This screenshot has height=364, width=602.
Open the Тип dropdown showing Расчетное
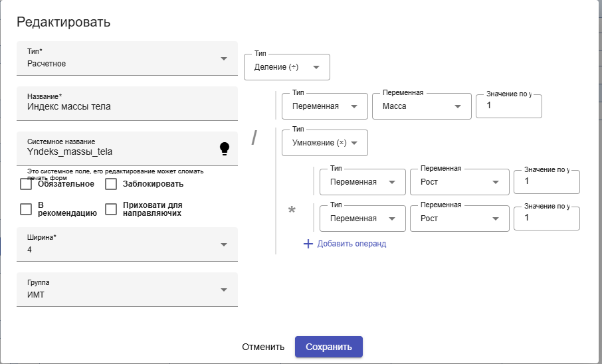(x=127, y=58)
